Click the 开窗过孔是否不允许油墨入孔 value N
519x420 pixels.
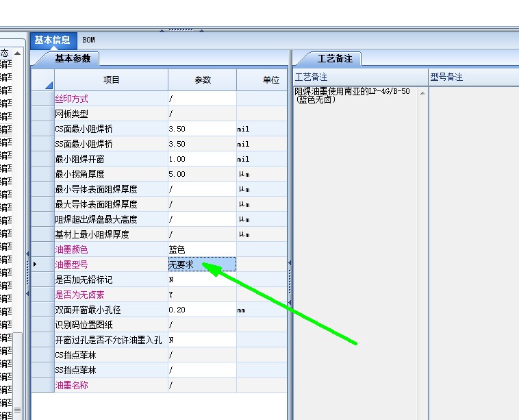pyautogui.click(x=202, y=340)
